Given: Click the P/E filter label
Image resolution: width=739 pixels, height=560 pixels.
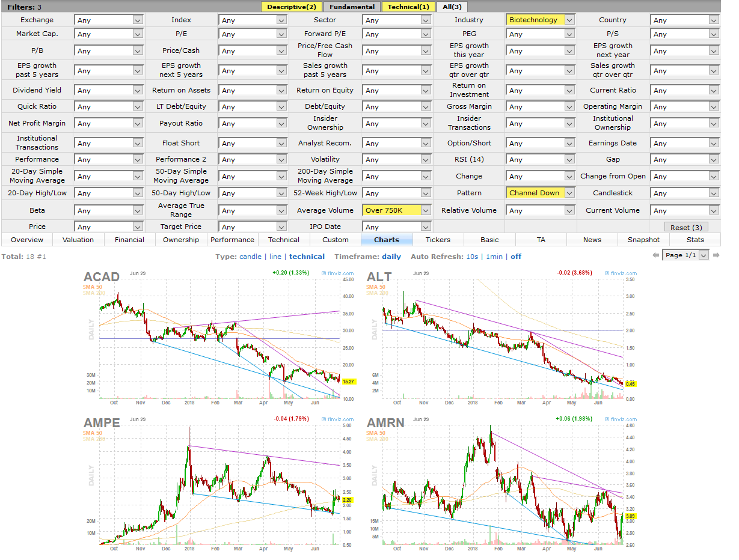Looking at the screenshot, I should (x=182, y=34).
